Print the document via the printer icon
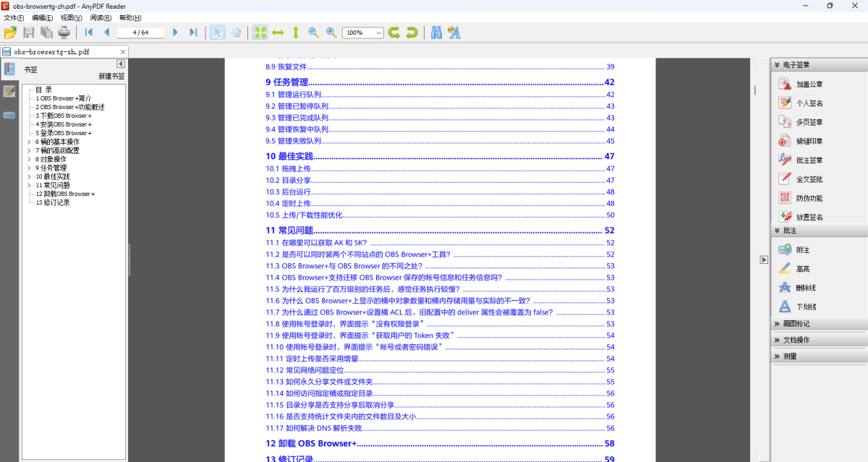Image resolution: width=868 pixels, height=462 pixels. [64, 32]
